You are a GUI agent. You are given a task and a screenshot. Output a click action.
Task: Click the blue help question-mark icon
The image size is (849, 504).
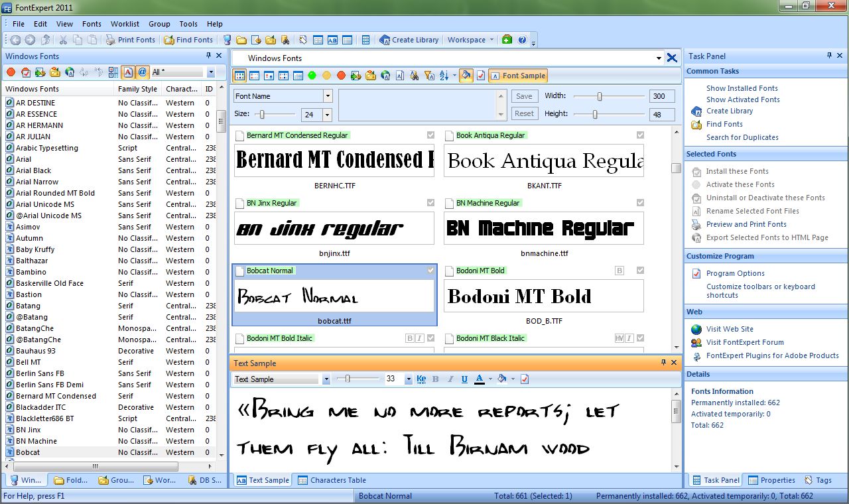coord(522,40)
